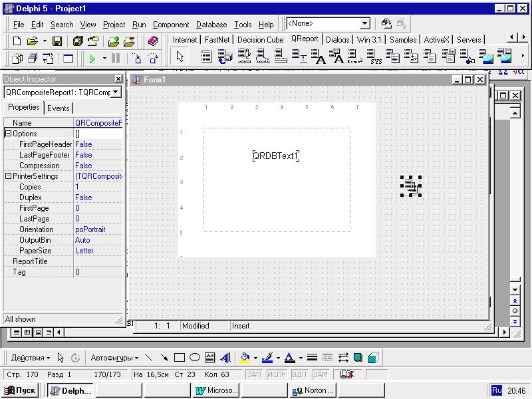Open the Component menu
The width and height of the screenshot is (532, 399).
[x=171, y=25]
